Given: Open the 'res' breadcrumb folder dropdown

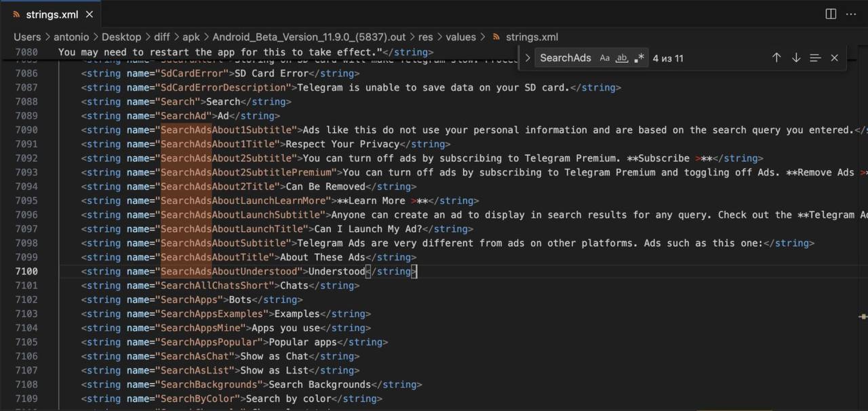Looking at the screenshot, I should point(425,37).
